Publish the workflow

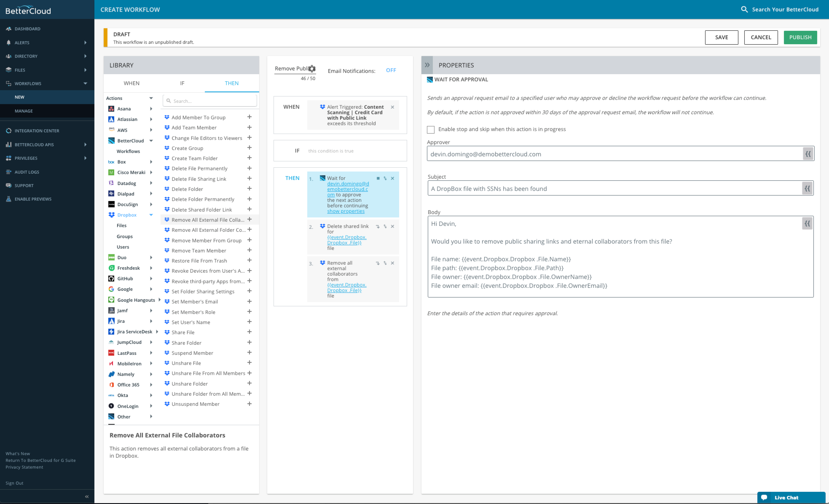pos(800,38)
